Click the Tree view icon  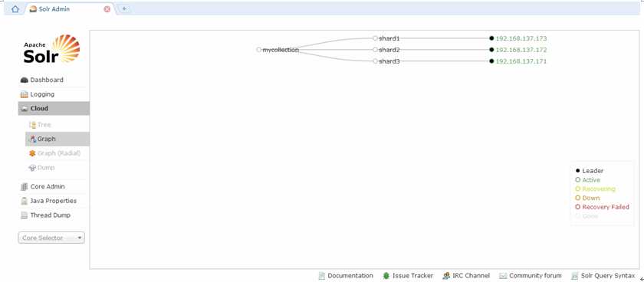click(x=32, y=125)
